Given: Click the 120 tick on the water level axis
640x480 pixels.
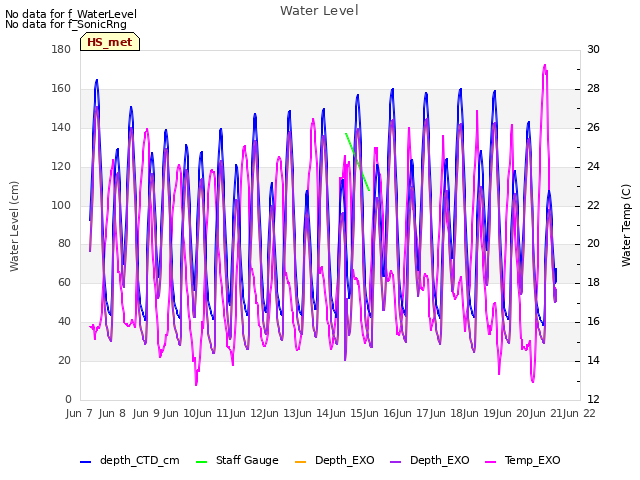Looking at the screenshot, I should tap(61, 167).
